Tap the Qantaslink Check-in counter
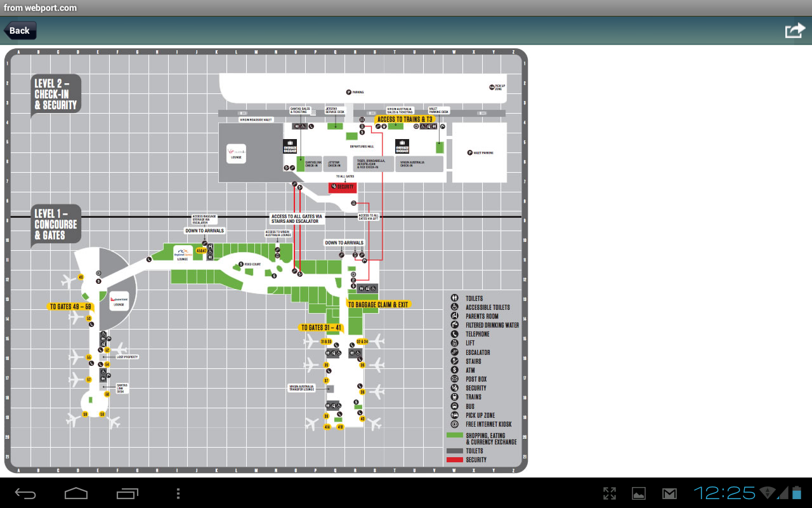Image resolution: width=812 pixels, height=508 pixels. [313, 164]
